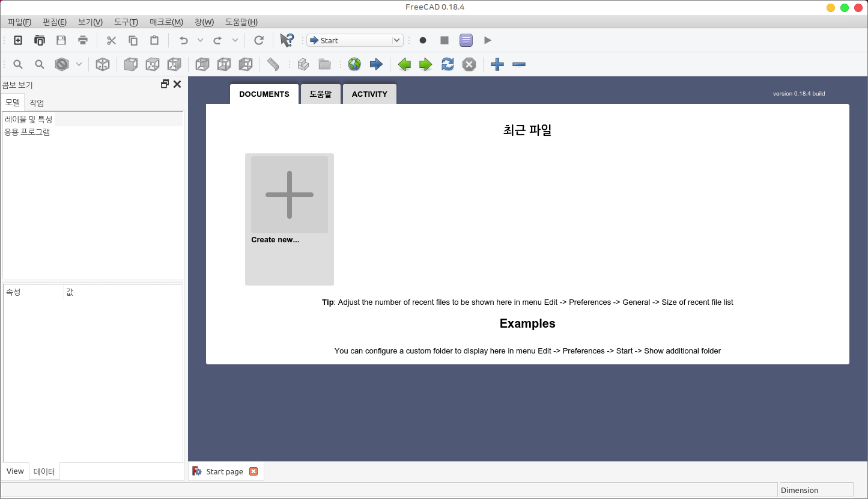Open the Start workbench dropdown

coord(354,40)
